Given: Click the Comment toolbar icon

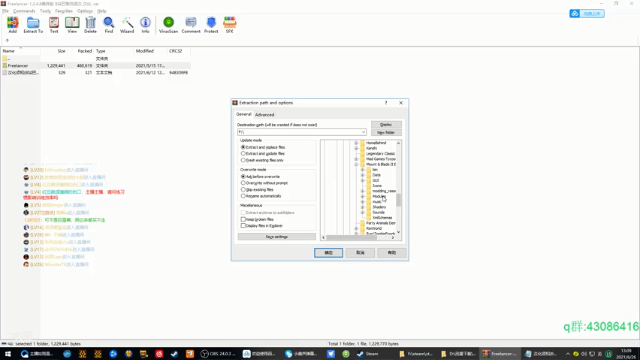Looking at the screenshot, I should (x=191, y=24).
